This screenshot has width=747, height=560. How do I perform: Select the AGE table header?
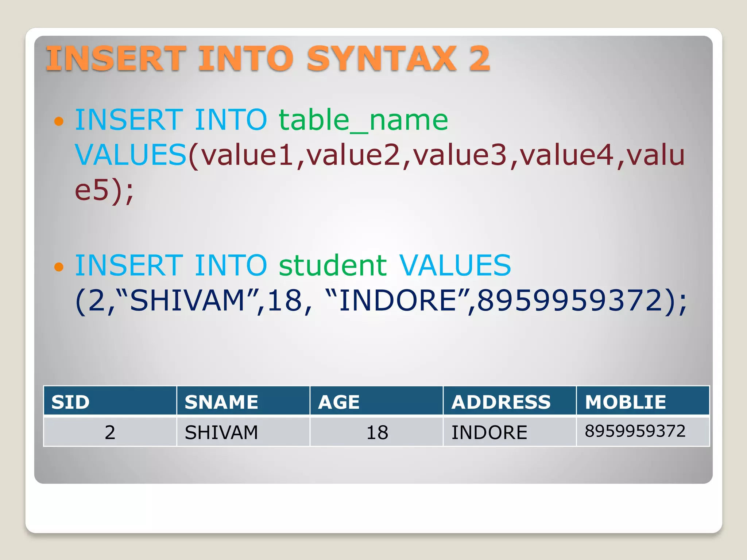tap(376, 401)
